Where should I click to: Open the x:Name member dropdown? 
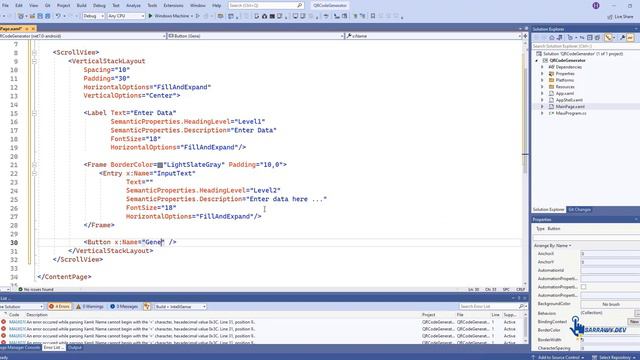(433, 36)
